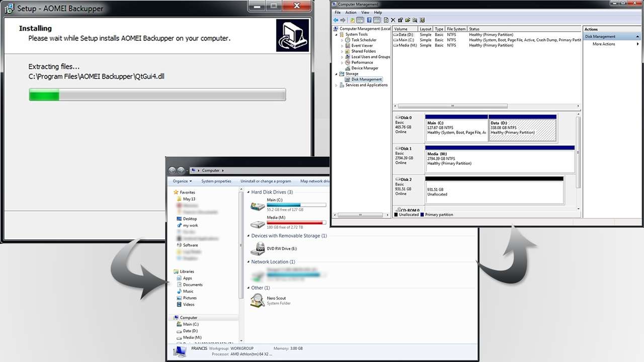Screen dimensions: 644x362
Task: Collapse the Hard Disk Drives section
Action: point(248,192)
